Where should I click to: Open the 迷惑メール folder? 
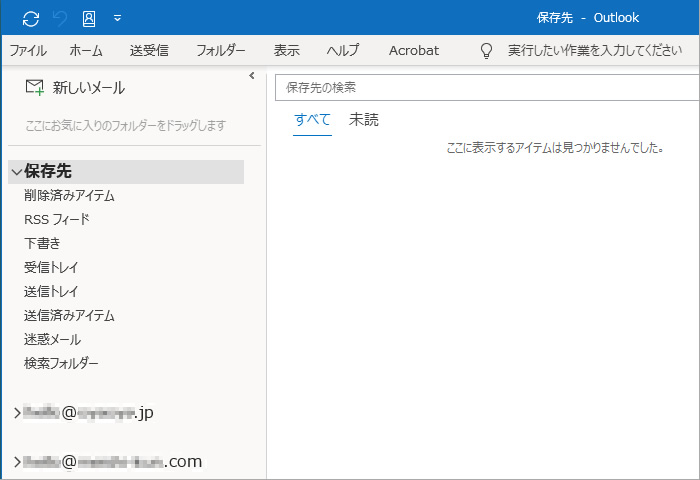tap(52, 340)
